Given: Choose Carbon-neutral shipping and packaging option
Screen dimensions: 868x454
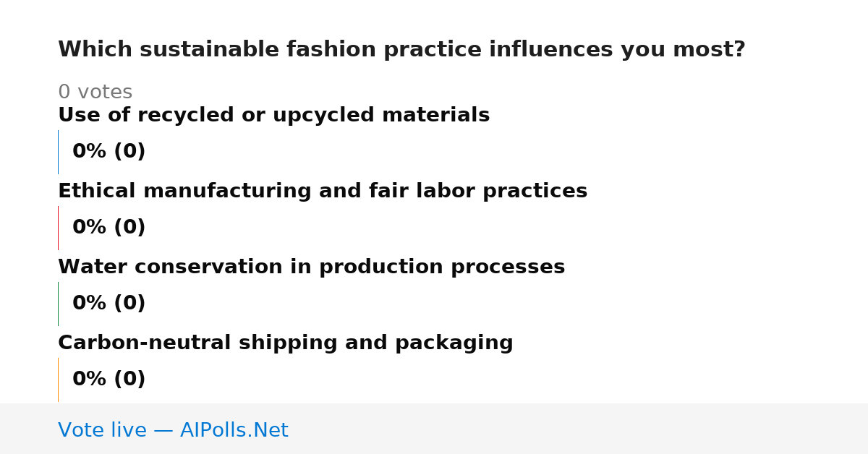Looking at the screenshot, I should (x=285, y=343).
